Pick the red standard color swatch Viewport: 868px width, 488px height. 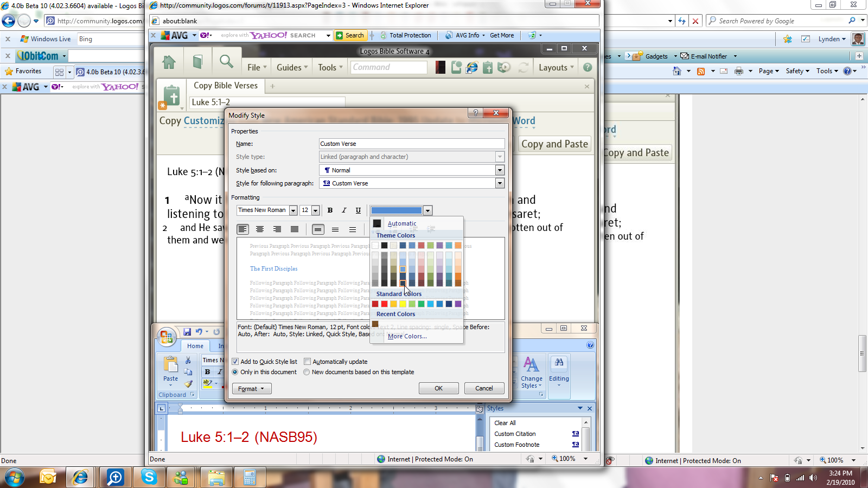[x=384, y=304]
